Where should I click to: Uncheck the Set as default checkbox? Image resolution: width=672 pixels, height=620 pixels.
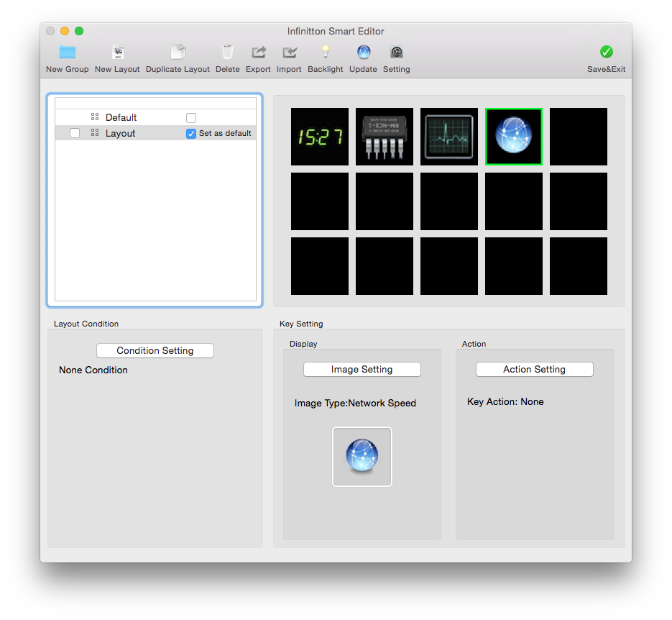click(191, 134)
